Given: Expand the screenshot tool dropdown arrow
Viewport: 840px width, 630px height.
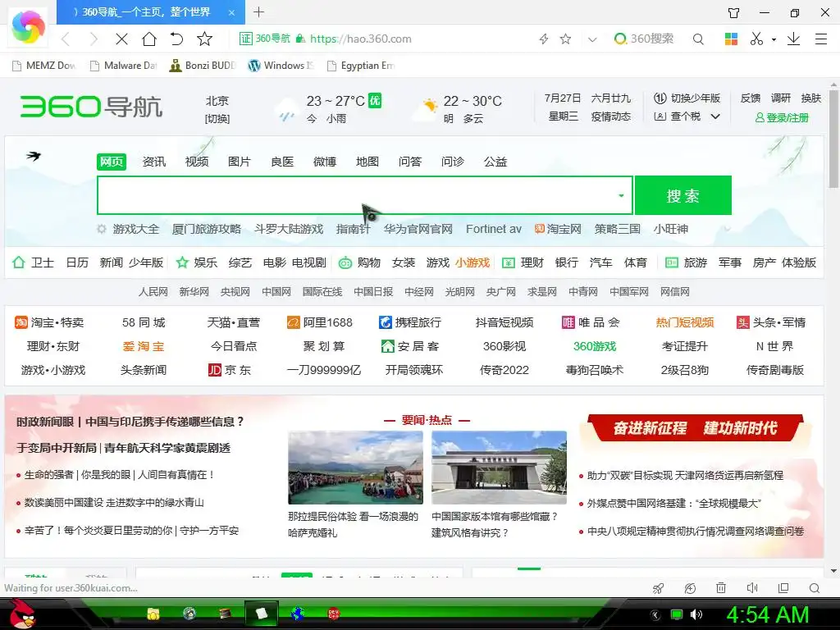Looking at the screenshot, I should [774, 39].
